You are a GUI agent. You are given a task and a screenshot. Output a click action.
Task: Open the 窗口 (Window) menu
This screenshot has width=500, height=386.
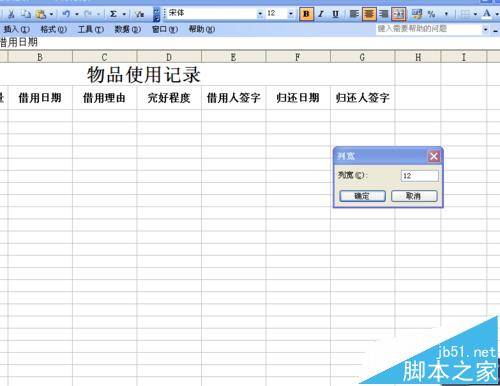pos(165,29)
